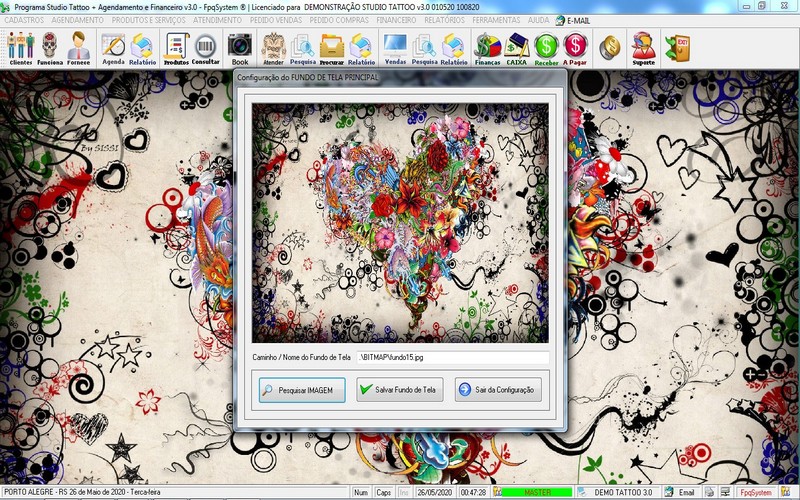Click PORTO ALEGRE date text in status bar

pyautogui.click(x=83, y=492)
